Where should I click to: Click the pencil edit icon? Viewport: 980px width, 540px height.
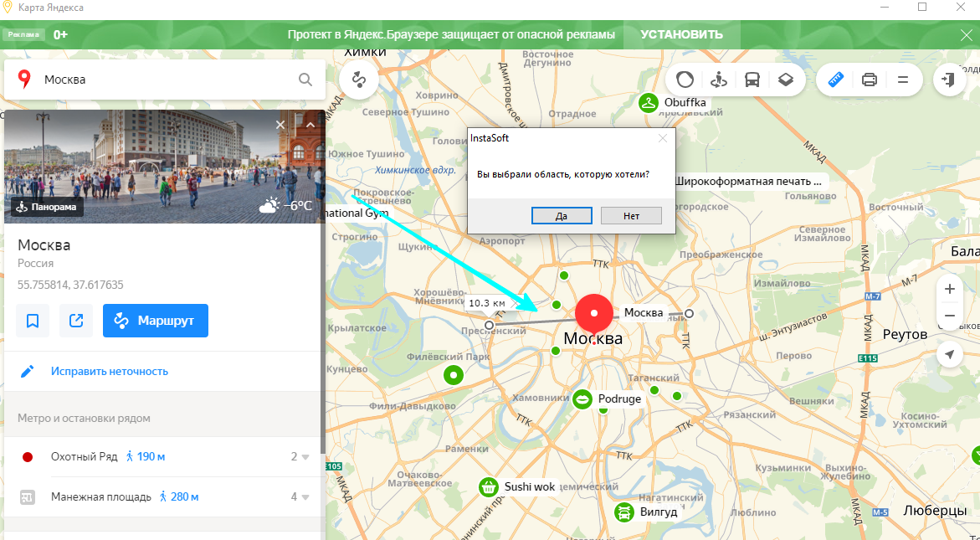pos(27,371)
